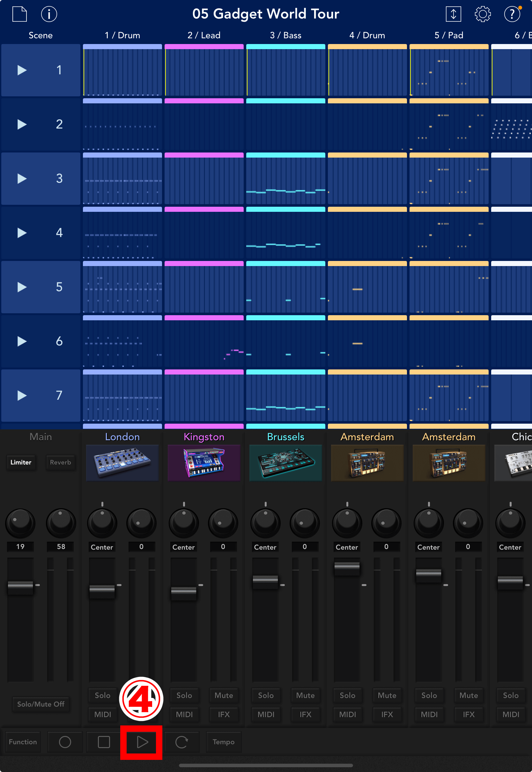Image resolution: width=532 pixels, height=772 pixels.
Task: Open the Amsterdam gadget on track 5
Action: (449, 463)
